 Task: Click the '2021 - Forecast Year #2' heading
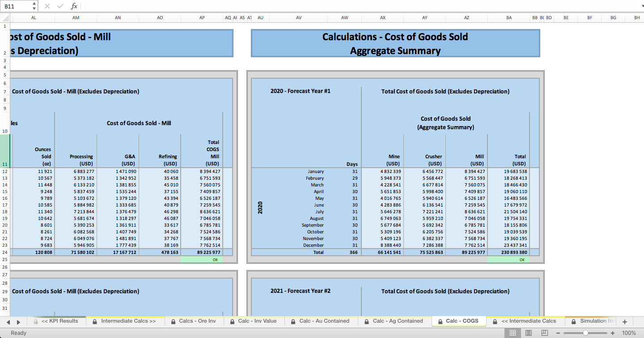pos(301,291)
